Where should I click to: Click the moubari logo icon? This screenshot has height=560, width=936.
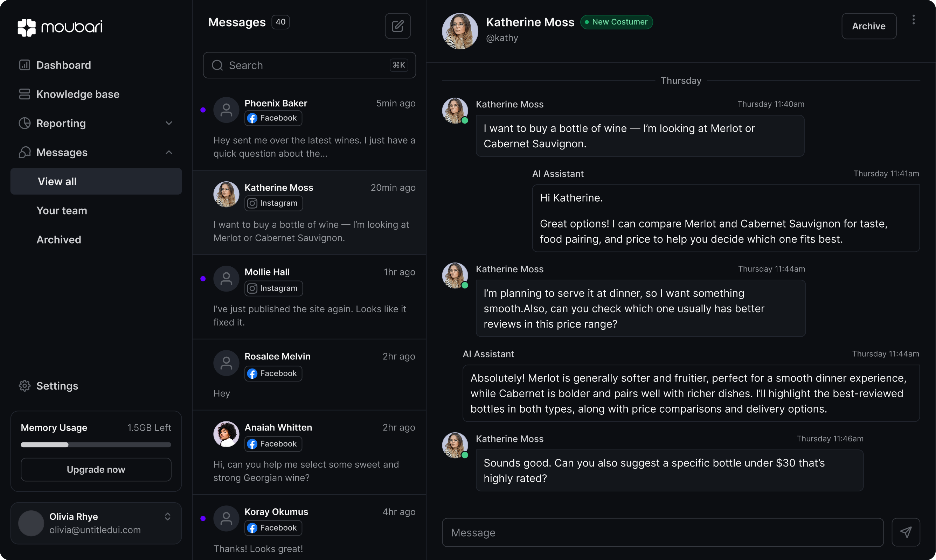26,27
